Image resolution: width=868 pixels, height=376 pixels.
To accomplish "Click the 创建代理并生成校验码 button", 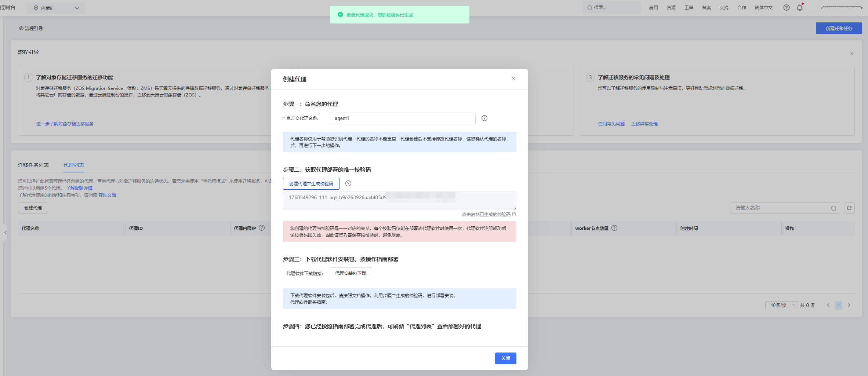I will coord(311,184).
